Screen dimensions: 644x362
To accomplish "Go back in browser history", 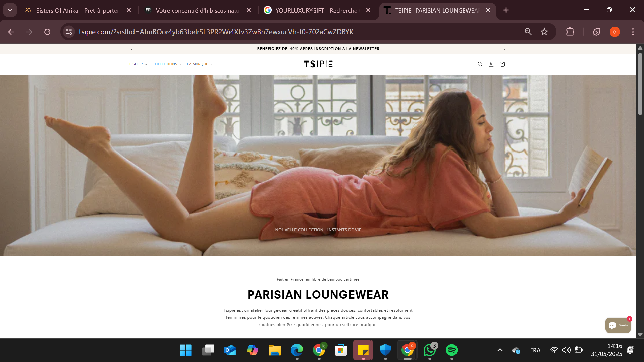I will (11, 32).
